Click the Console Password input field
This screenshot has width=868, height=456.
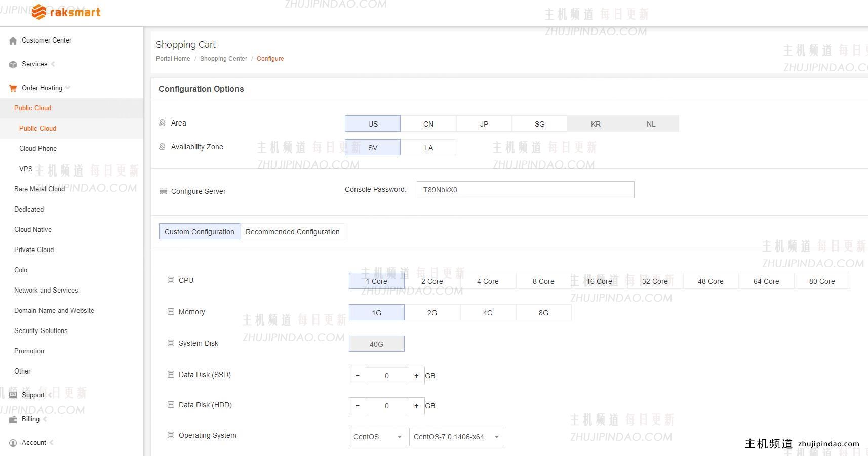(x=525, y=190)
